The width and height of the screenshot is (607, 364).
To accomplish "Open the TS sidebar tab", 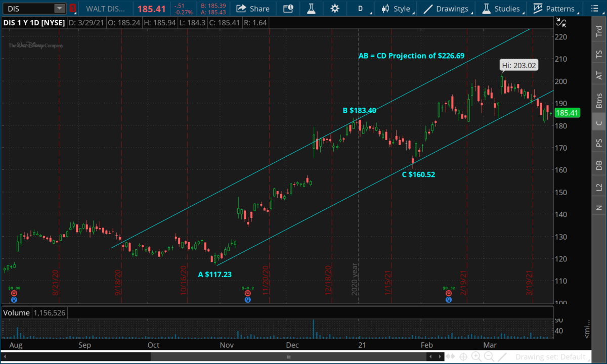I will [x=599, y=54].
